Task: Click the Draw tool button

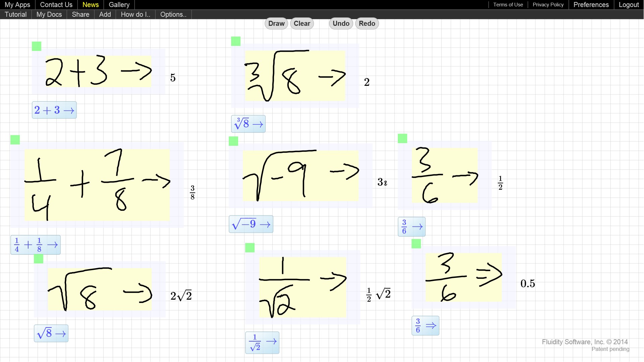Action: [x=276, y=23]
